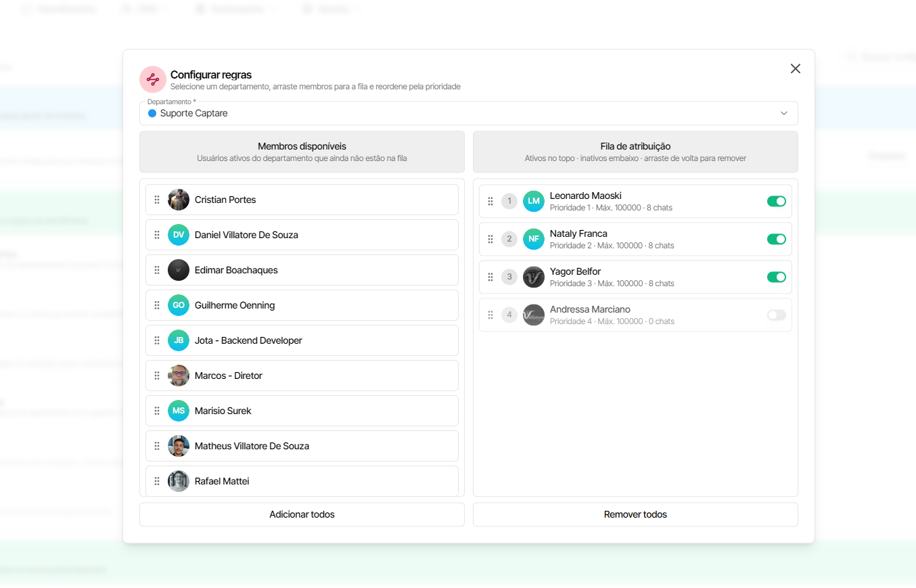Click the GO avatar of Guilherme Oenning
The height and width of the screenshot is (588, 916).
point(179,305)
